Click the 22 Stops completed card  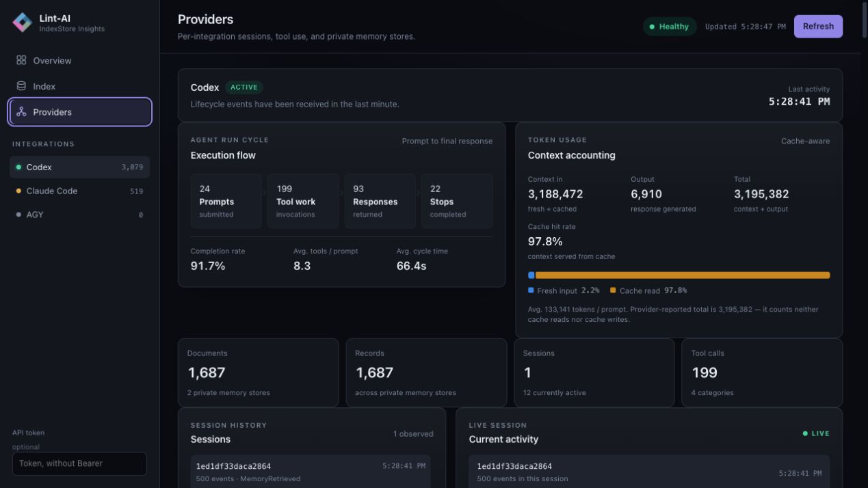[x=457, y=201]
